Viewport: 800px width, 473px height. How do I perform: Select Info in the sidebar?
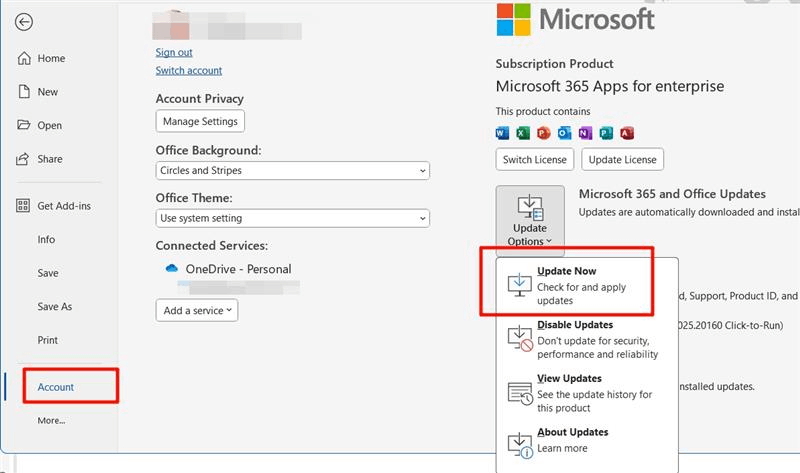(46, 239)
